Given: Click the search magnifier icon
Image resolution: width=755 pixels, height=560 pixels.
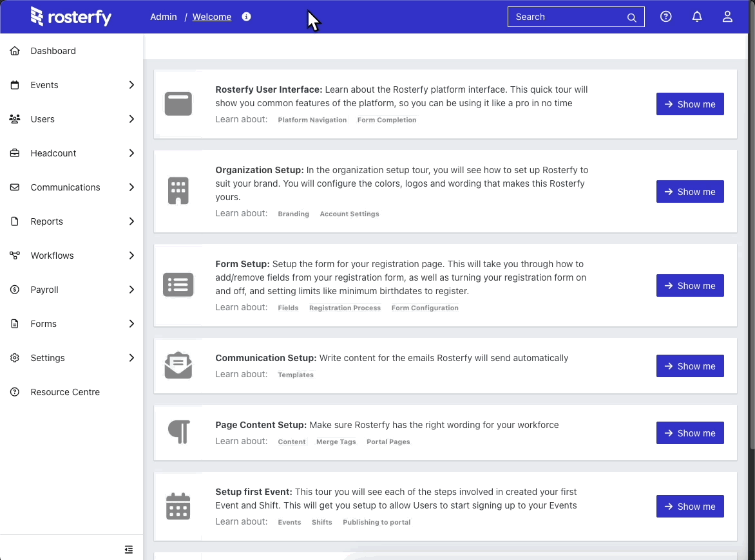Looking at the screenshot, I should point(631,18).
